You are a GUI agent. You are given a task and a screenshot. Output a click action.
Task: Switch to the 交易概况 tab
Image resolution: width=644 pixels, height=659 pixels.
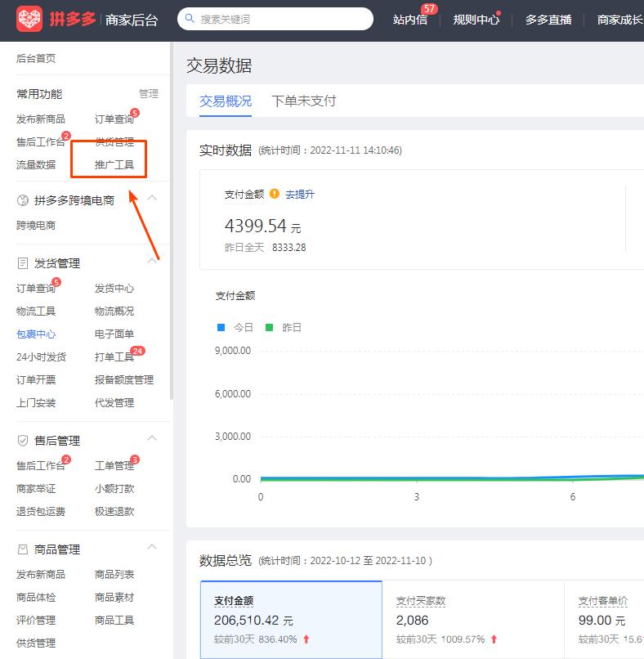[x=226, y=101]
